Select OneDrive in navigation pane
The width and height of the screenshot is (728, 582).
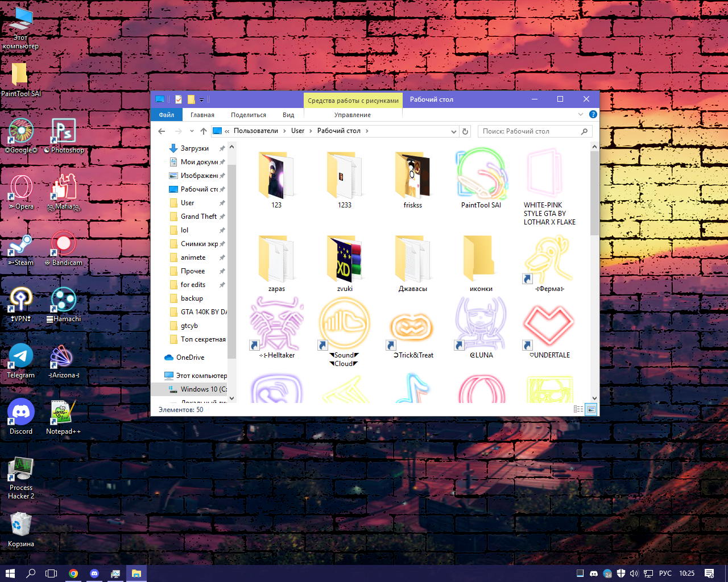190,357
